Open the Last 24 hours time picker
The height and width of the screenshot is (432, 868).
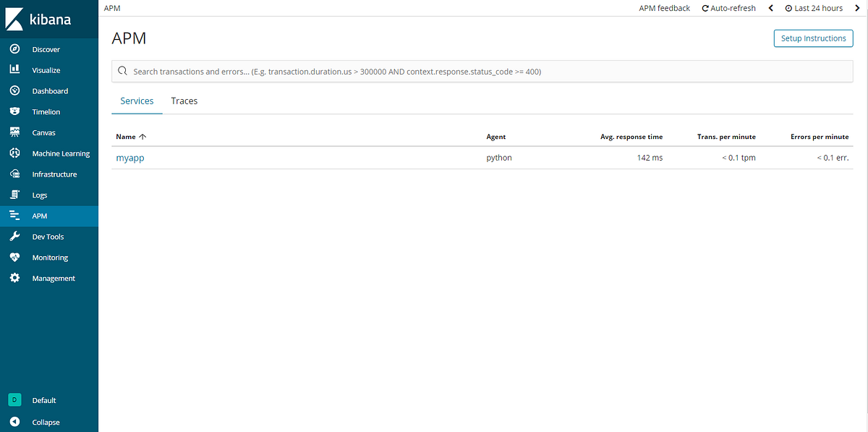pyautogui.click(x=813, y=8)
